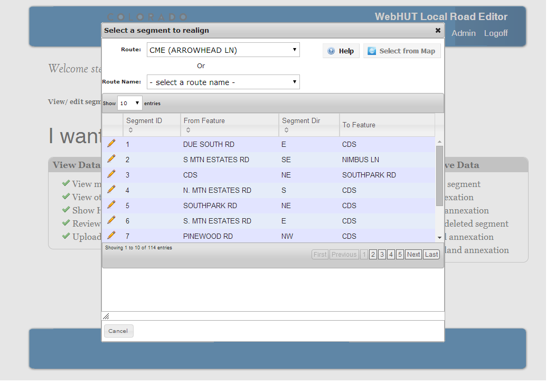Choose Select from Map button

click(x=402, y=51)
